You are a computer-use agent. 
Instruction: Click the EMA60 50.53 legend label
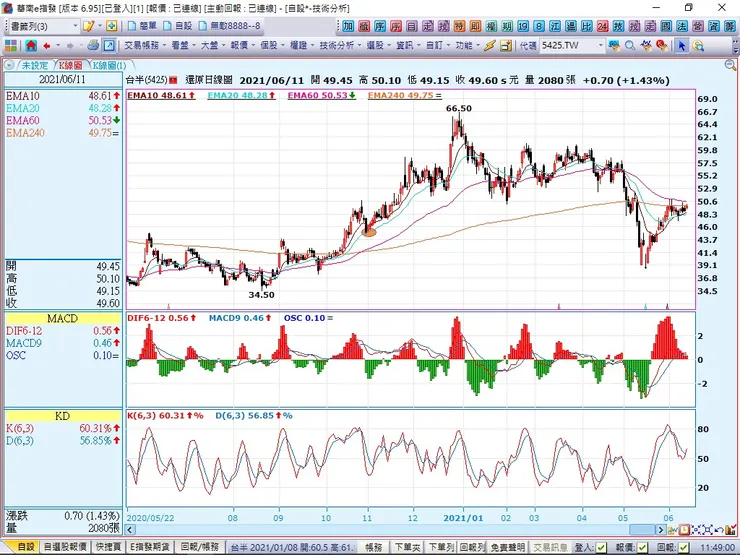321,95
